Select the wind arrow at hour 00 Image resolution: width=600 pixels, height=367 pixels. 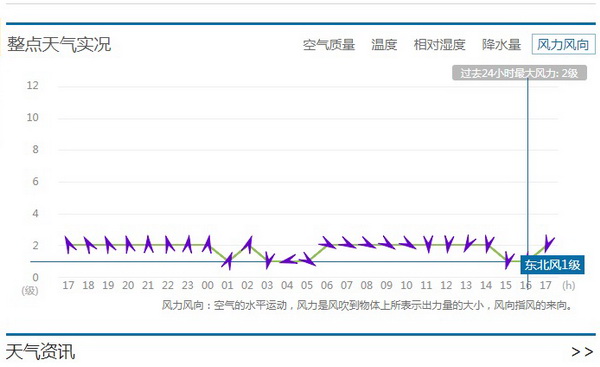click(x=207, y=244)
